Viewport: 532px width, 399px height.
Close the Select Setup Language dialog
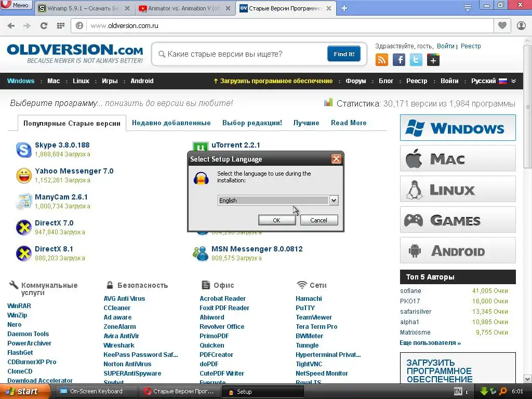pyautogui.click(x=336, y=159)
